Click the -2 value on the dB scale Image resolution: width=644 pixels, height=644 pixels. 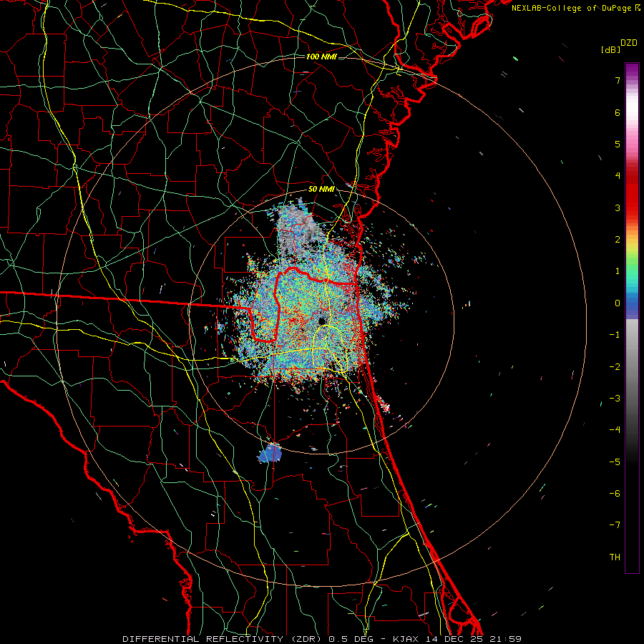615,367
